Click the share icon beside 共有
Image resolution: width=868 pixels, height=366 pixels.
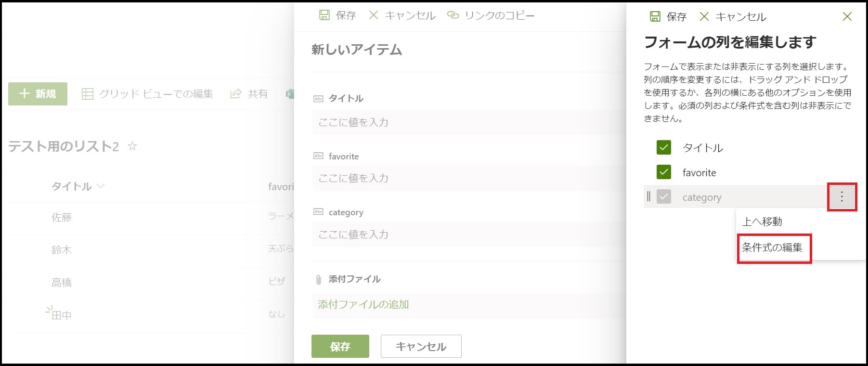coord(235,94)
